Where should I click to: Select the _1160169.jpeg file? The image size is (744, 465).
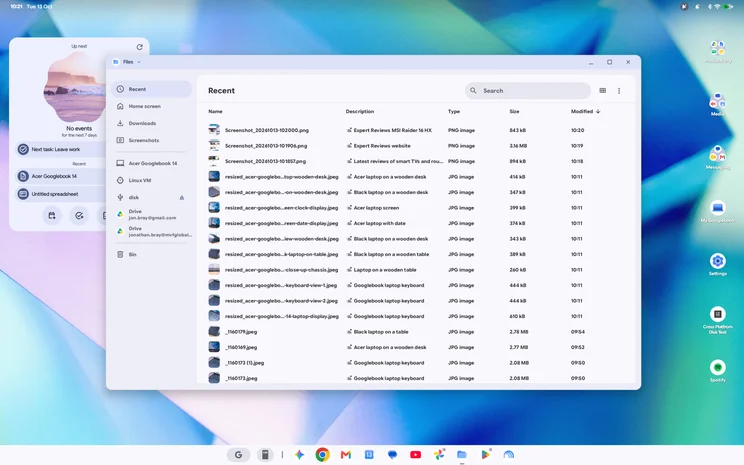(241, 347)
